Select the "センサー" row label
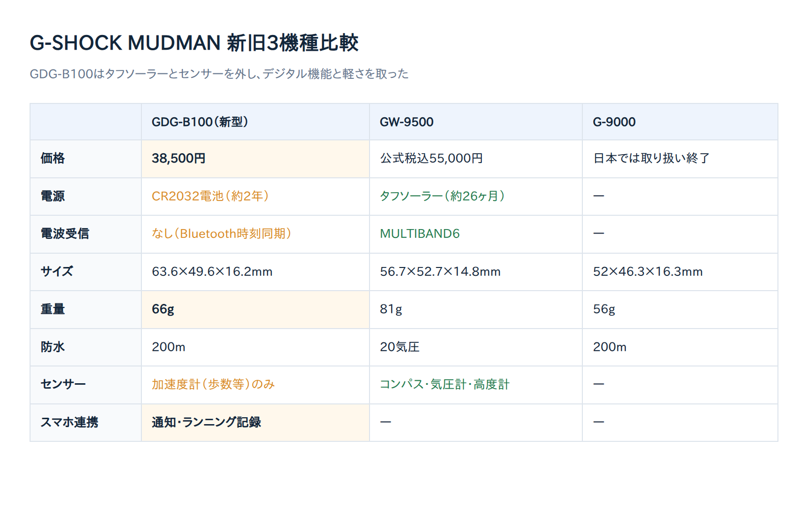The height and width of the screenshot is (532, 808). point(86,385)
